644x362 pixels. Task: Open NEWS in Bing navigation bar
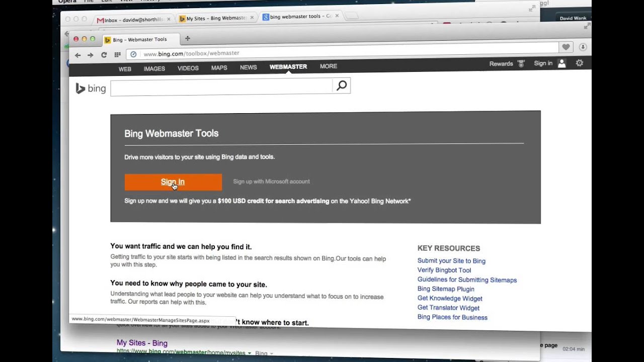[x=249, y=67]
